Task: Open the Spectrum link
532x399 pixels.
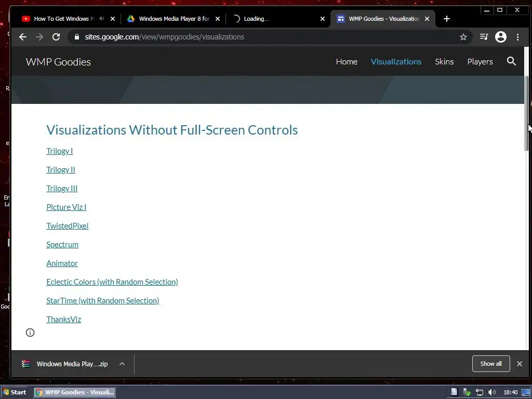Action: coord(62,244)
